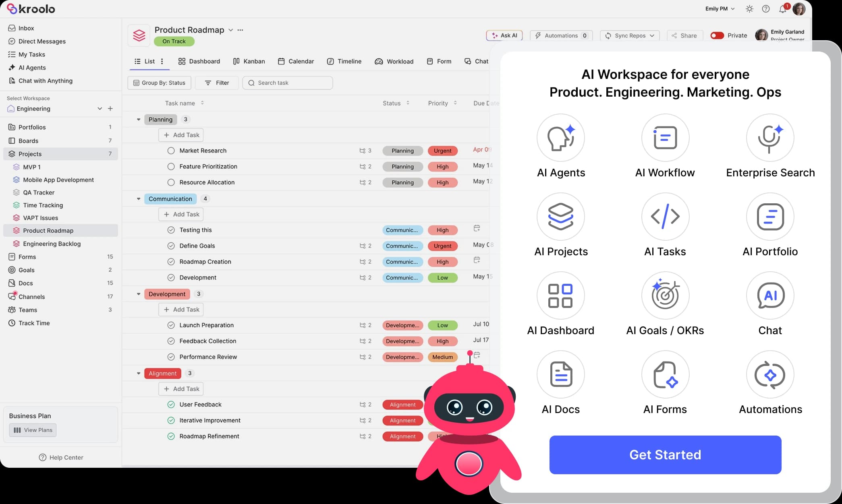Open the AI Chat bubble icon
This screenshot has height=504, width=842.
tap(770, 295)
